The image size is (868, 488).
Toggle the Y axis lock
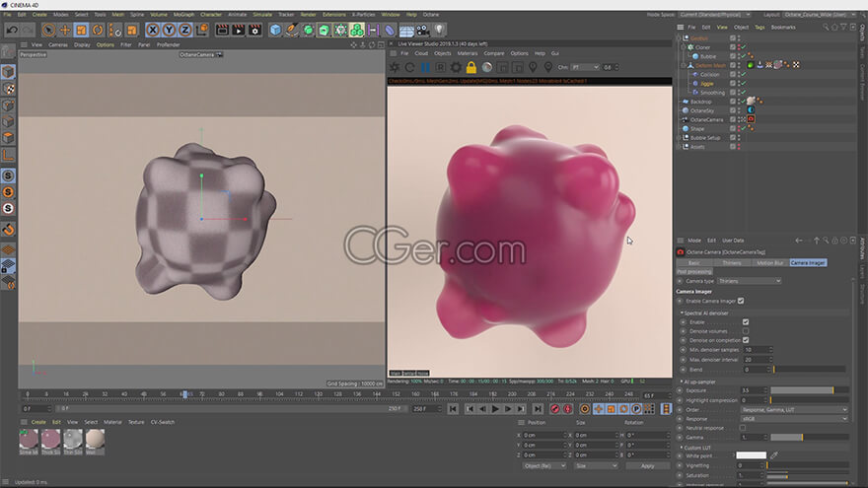point(169,30)
